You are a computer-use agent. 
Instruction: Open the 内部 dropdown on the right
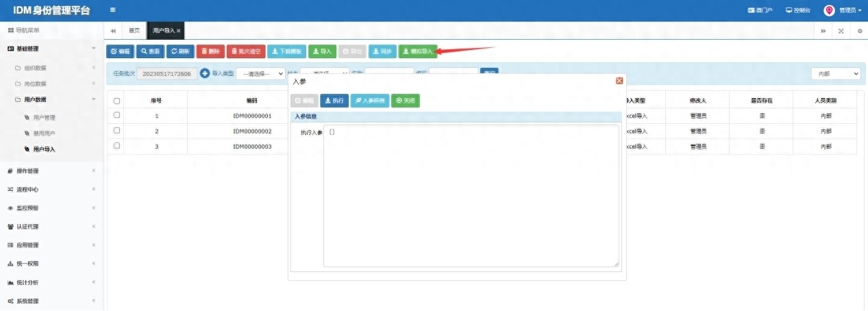tap(835, 74)
